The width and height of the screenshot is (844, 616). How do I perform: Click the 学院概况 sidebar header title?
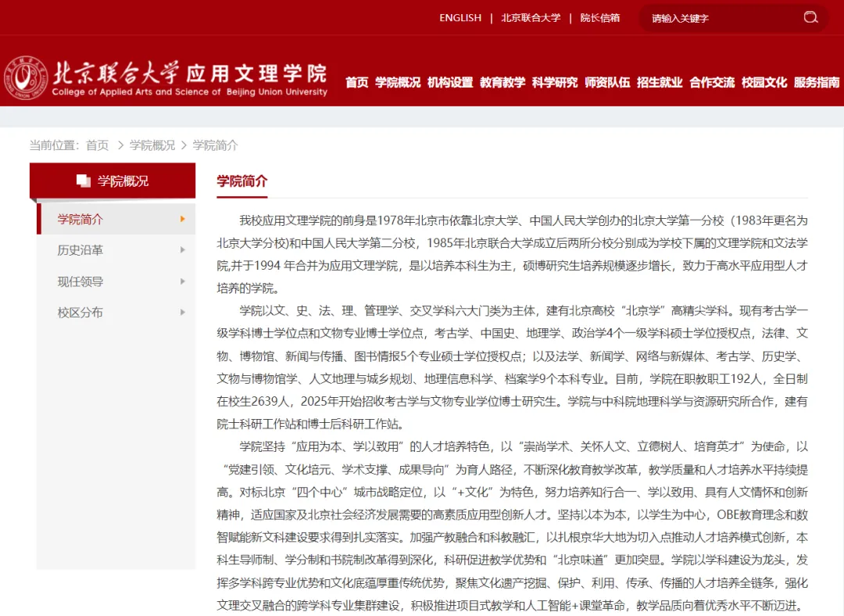click(123, 181)
